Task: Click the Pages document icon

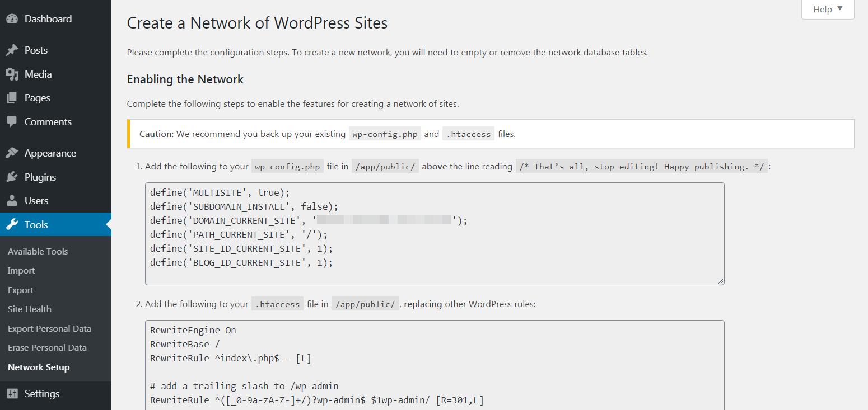Action: 12,97
